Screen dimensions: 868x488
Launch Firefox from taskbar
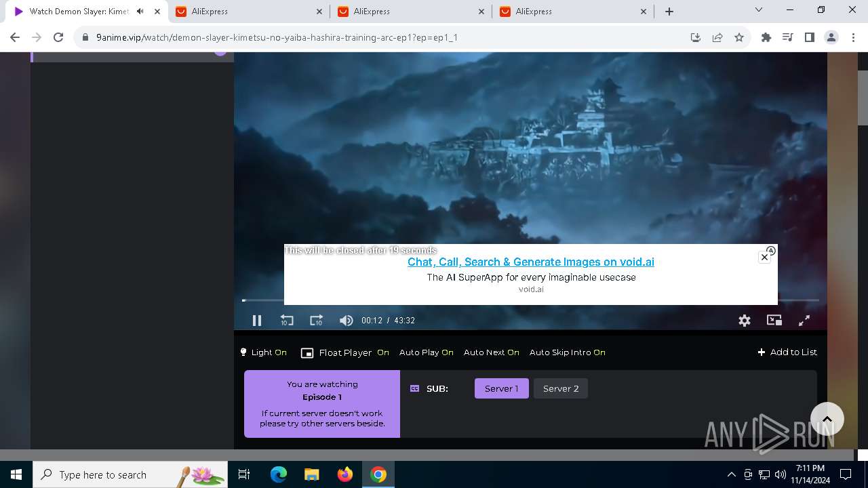[x=345, y=474]
